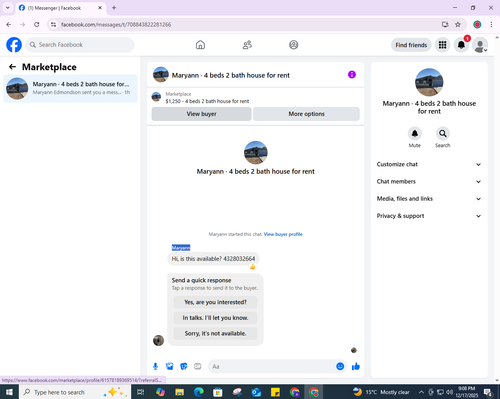Open the taskbar clock and date
500x399 pixels.
(466, 392)
